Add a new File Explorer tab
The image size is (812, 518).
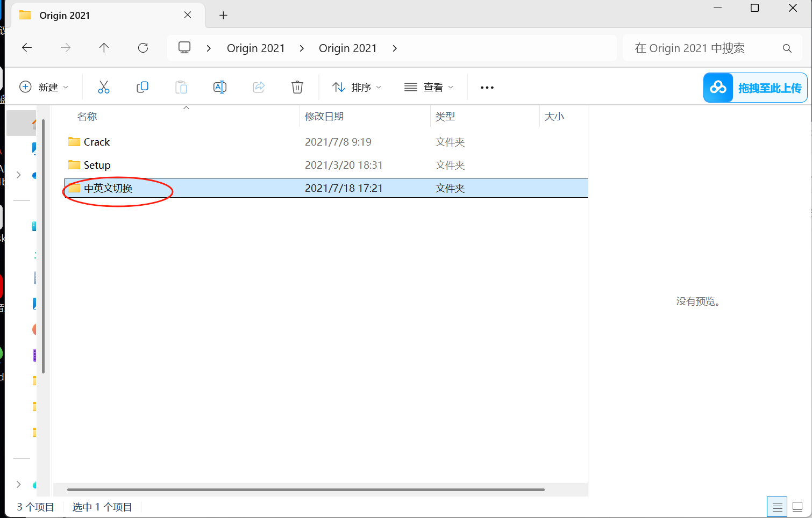224,16
